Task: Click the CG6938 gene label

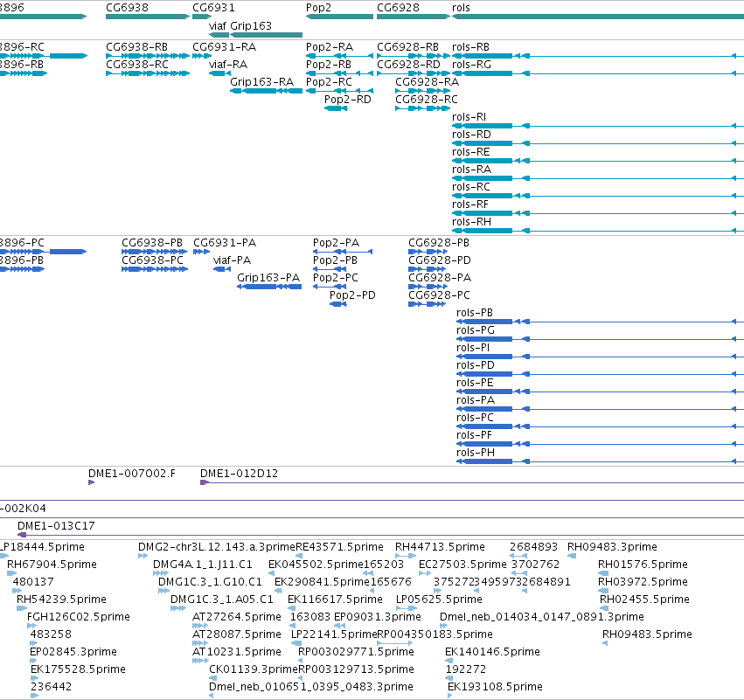Action: click(x=127, y=8)
